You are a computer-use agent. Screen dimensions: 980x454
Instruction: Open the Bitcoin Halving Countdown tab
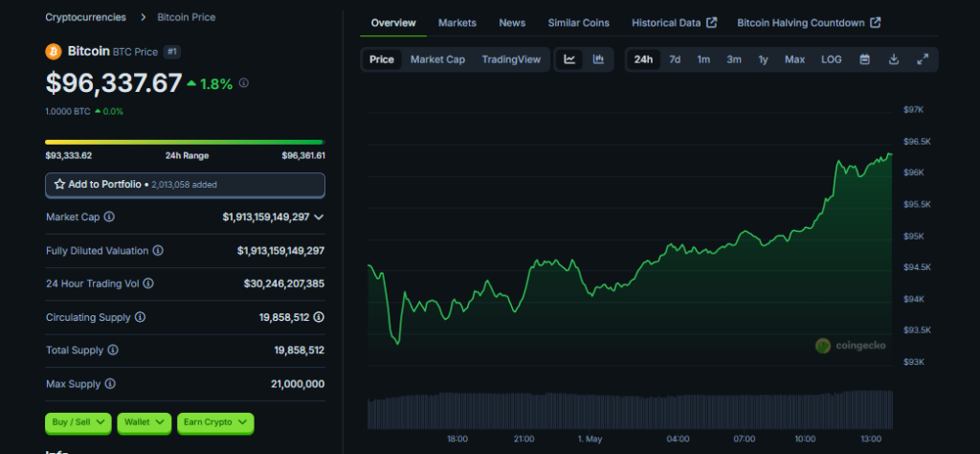(809, 23)
